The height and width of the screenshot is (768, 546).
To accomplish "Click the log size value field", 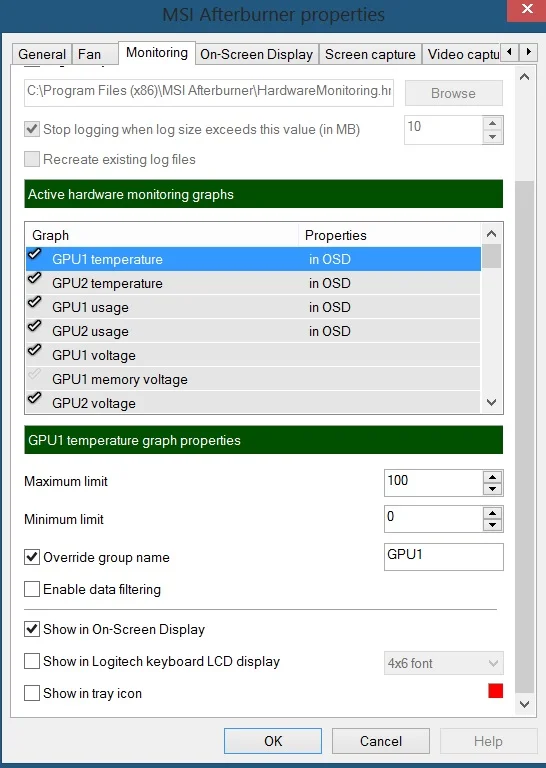I will 444,130.
